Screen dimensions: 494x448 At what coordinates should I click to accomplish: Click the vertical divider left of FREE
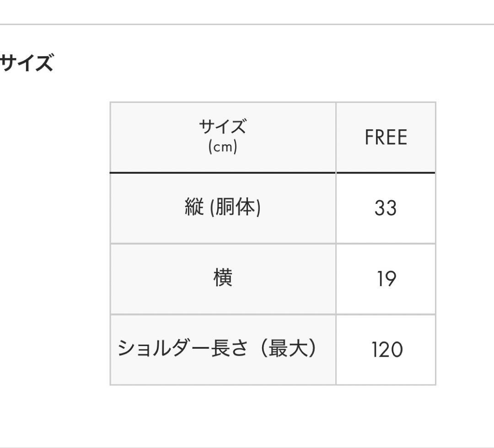336,138
